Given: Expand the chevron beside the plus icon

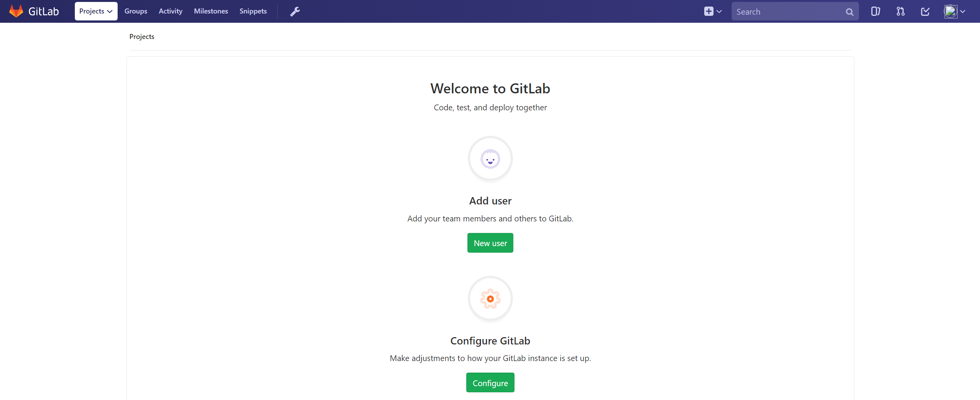Looking at the screenshot, I should pos(719,12).
